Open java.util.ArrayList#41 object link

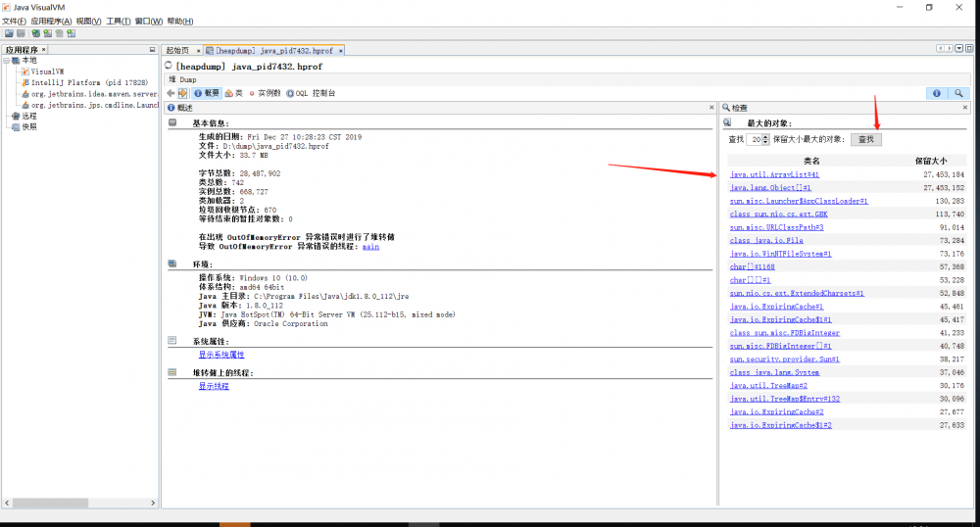coord(774,174)
